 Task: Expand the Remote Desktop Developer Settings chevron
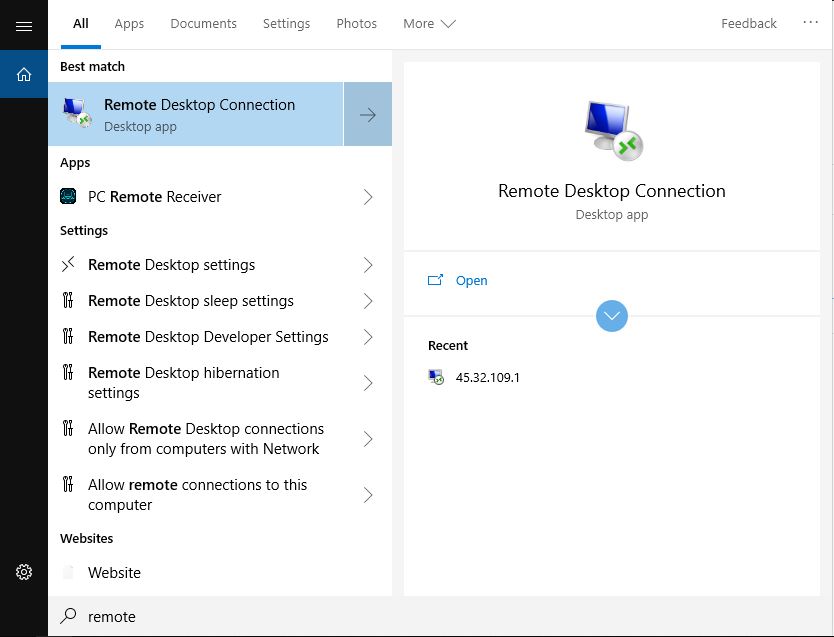[368, 337]
